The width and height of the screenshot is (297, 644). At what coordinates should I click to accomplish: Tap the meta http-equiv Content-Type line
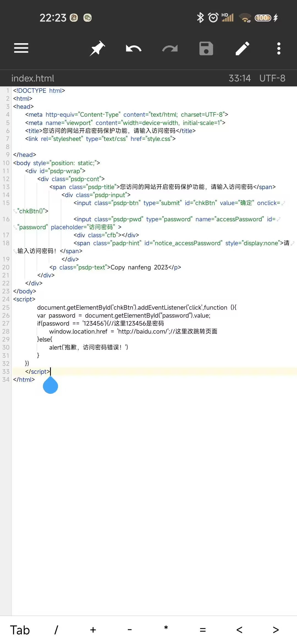click(x=127, y=114)
